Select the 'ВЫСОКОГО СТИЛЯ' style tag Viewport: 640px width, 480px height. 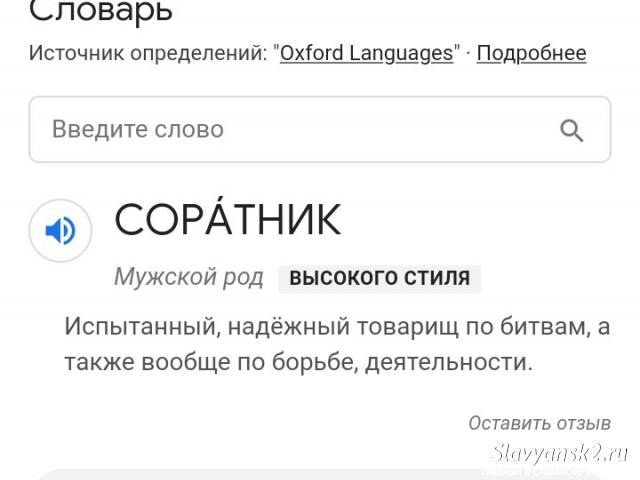tap(380, 278)
